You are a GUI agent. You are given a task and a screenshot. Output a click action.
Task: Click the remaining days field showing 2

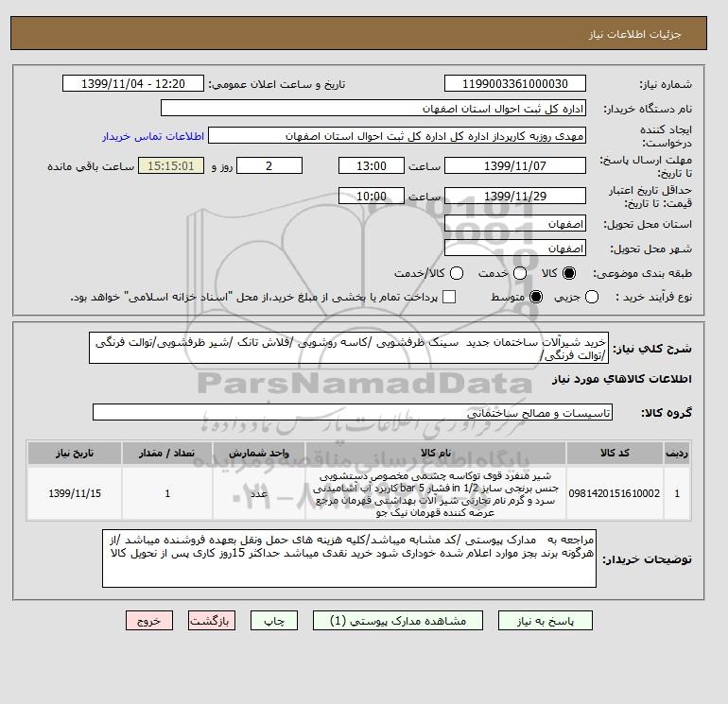[x=269, y=165]
